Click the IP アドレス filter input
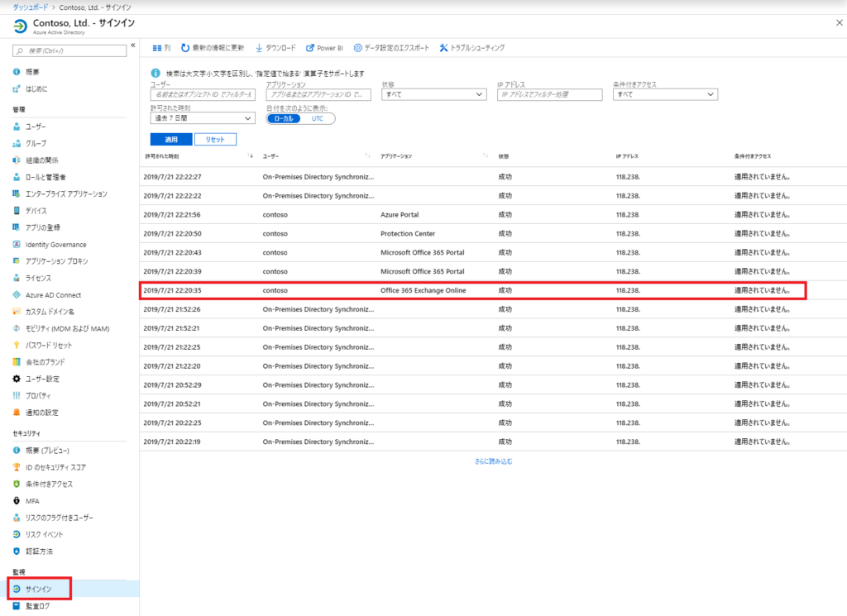The width and height of the screenshot is (847, 616). tap(549, 94)
